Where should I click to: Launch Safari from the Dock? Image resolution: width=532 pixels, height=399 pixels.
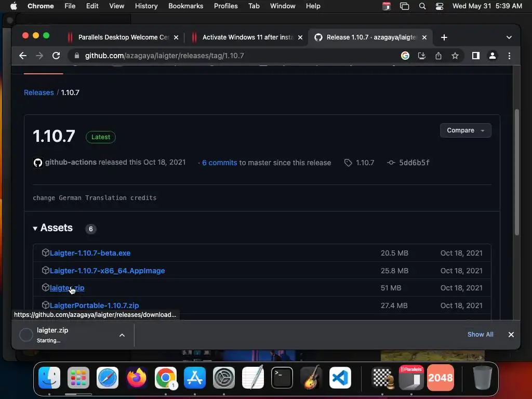pos(108,378)
